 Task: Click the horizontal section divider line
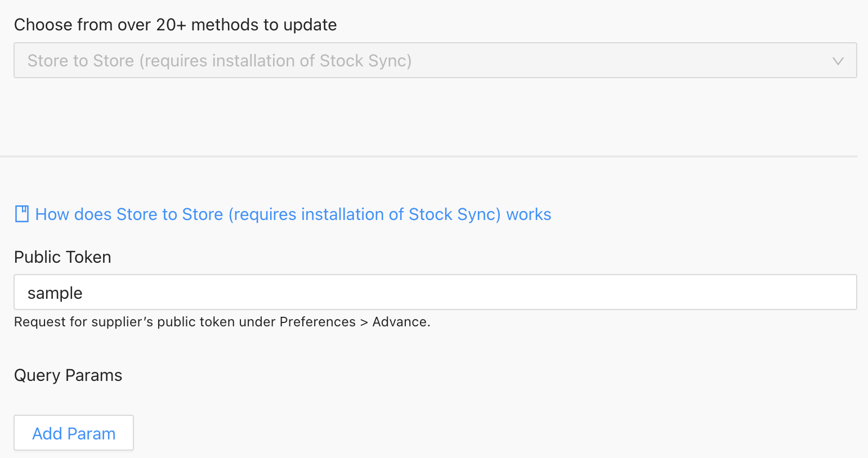click(428, 156)
